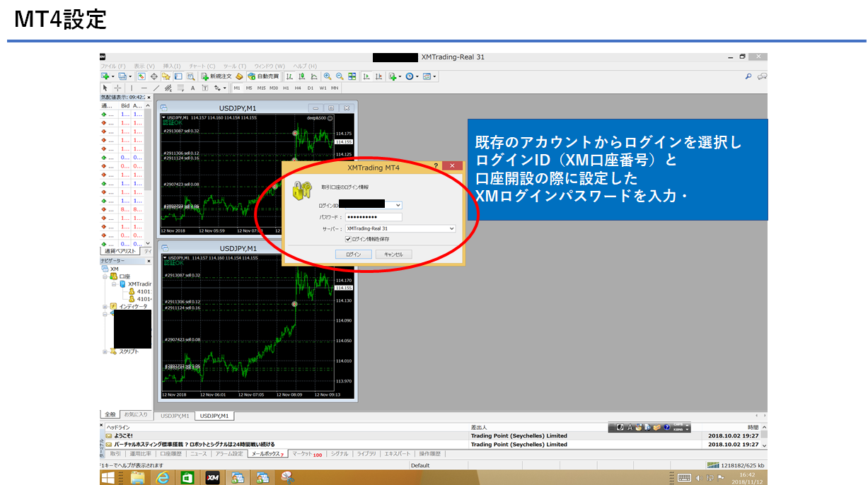
Task: Select the vertical line drawing tool
Action: pos(132,88)
